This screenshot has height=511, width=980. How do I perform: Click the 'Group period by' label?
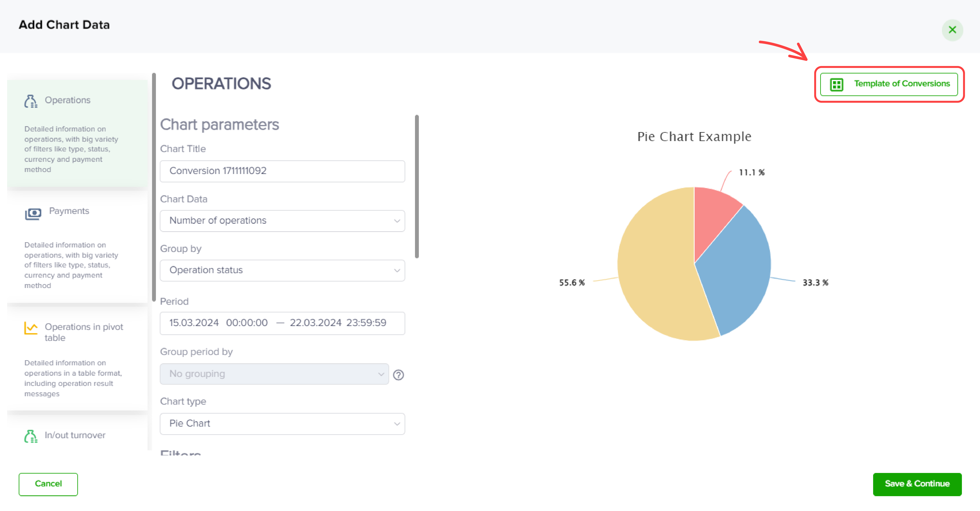click(x=196, y=352)
